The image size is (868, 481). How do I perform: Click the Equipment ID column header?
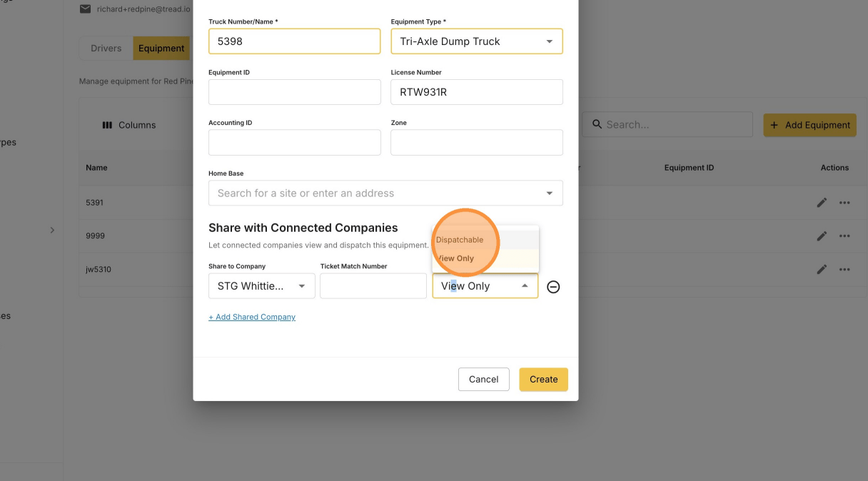click(689, 168)
